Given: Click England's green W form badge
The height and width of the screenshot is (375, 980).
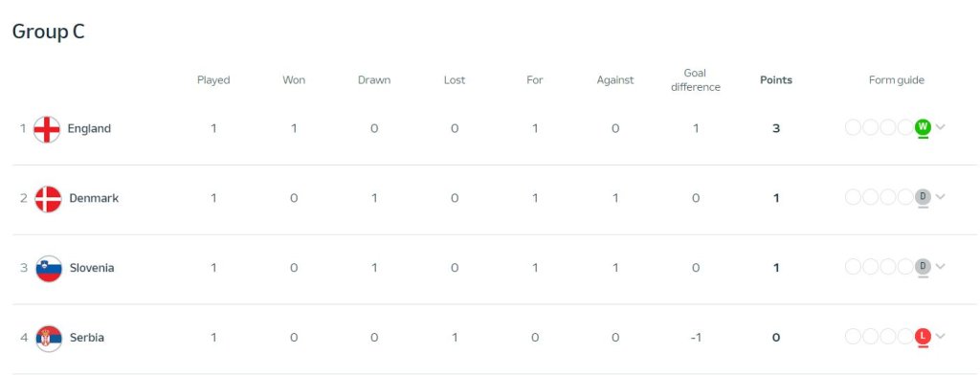Looking at the screenshot, I should point(923,127).
